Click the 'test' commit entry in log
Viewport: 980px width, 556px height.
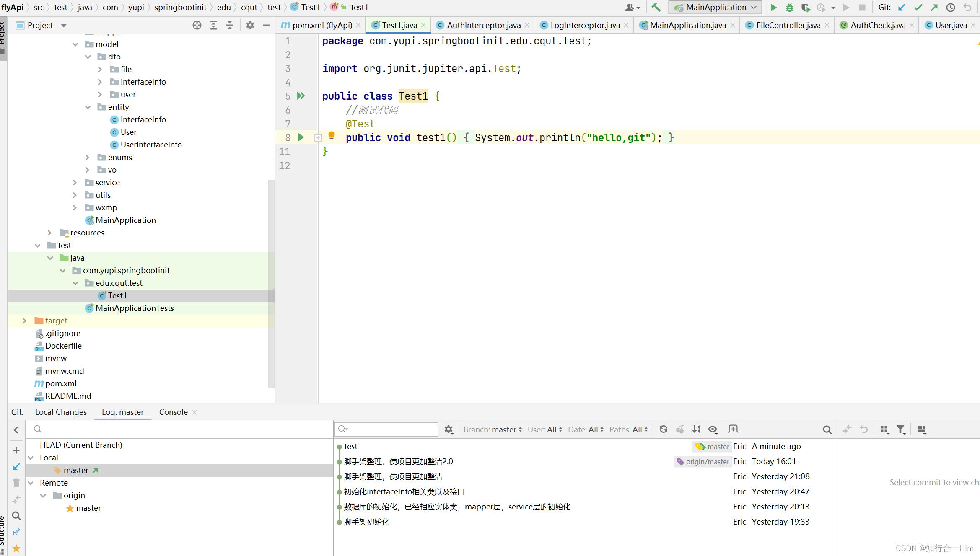[351, 446]
